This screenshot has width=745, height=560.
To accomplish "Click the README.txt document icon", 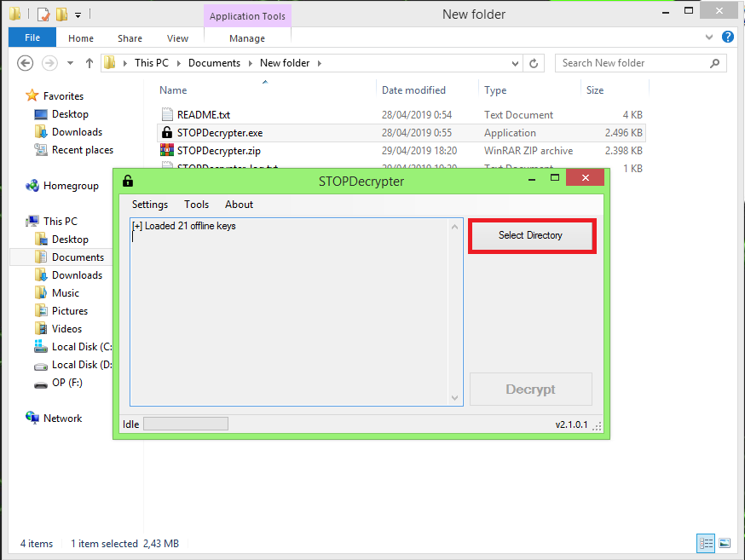I will tap(167, 114).
